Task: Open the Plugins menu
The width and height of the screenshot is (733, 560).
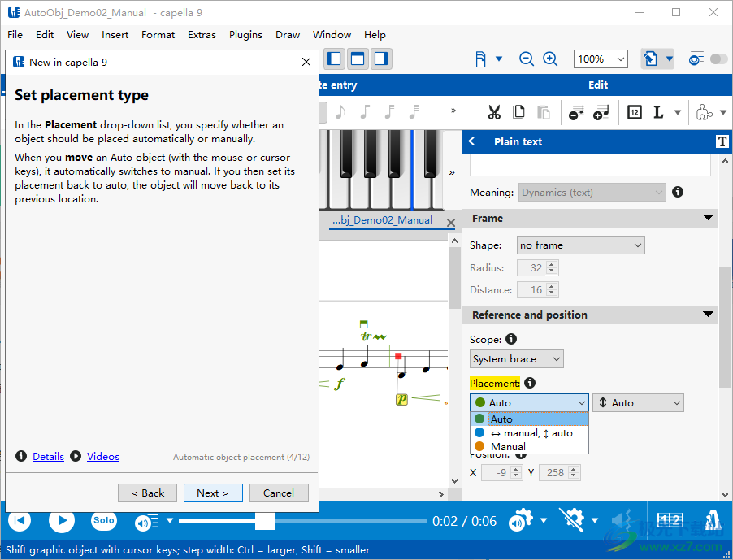Action: pos(245,35)
